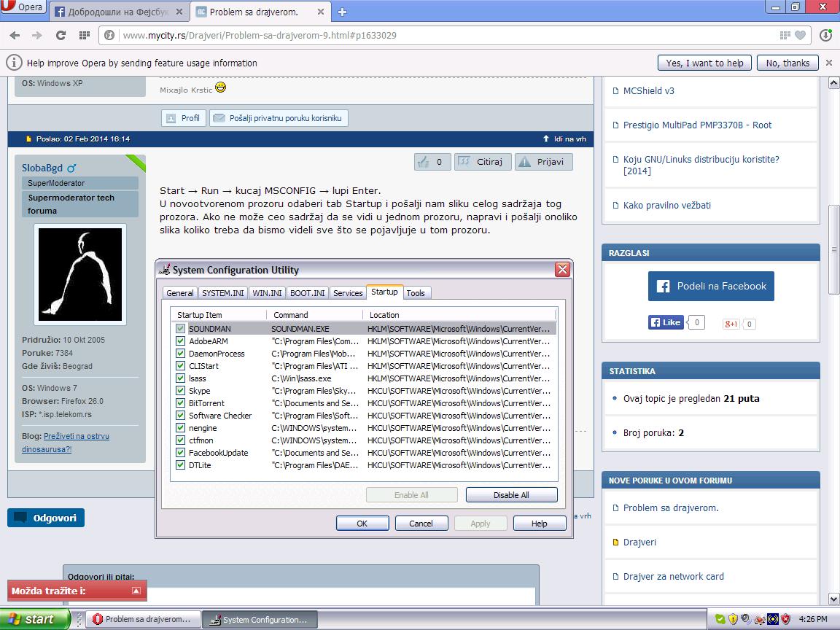Screen dimensions: 840x630
Task: Click Prijavi report button
Action: (x=544, y=162)
